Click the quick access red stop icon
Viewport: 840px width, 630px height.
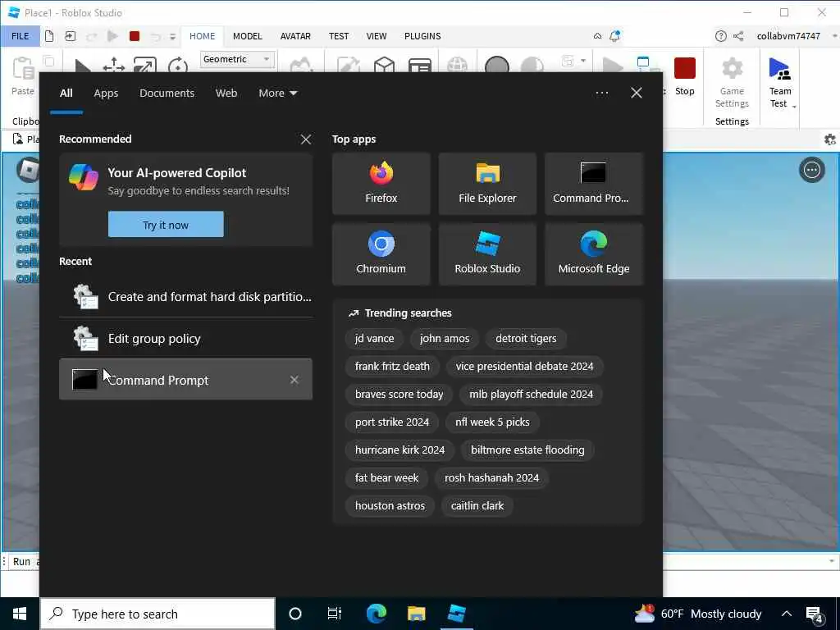135,36
